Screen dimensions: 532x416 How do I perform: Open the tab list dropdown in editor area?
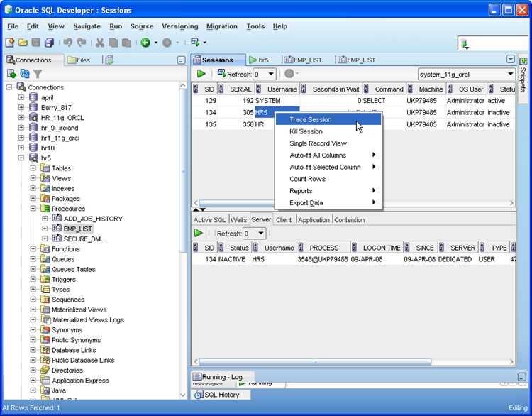pyautogui.click(x=510, y=59)
